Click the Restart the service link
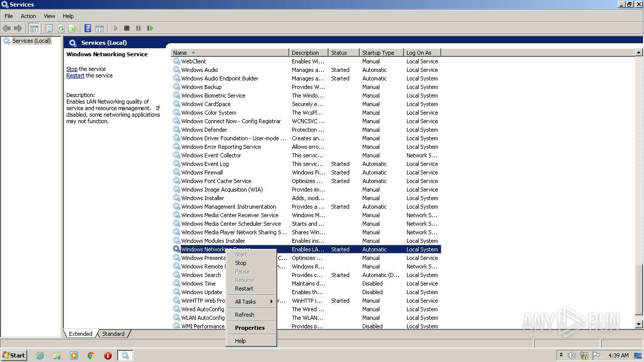The height and width of the screenshot is (362, 644). pos(75,75)
